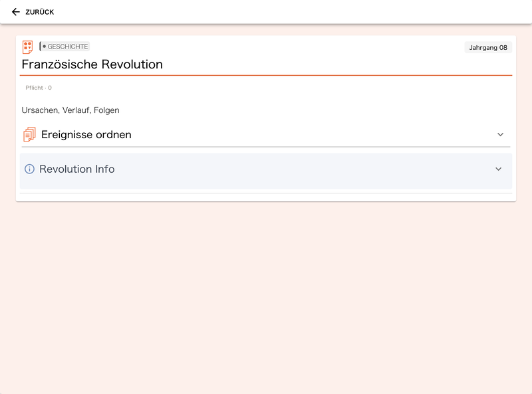Screen dimensions: 532x394
Task: Click the orange underline below the title
Action: [x=266, y=75]
